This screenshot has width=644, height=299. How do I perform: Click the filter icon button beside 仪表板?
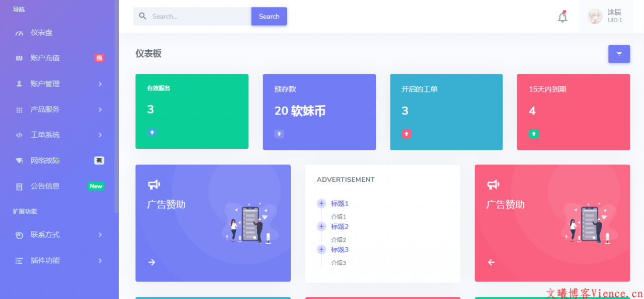[619, 54]
